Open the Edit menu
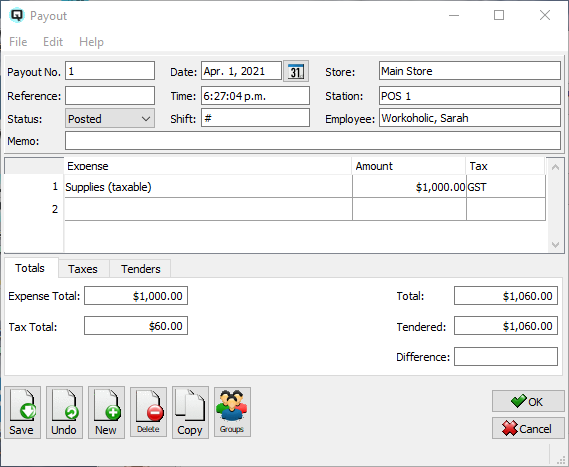Screen dimensions: 569x467 pyautogui.click(x=53, y=42)
